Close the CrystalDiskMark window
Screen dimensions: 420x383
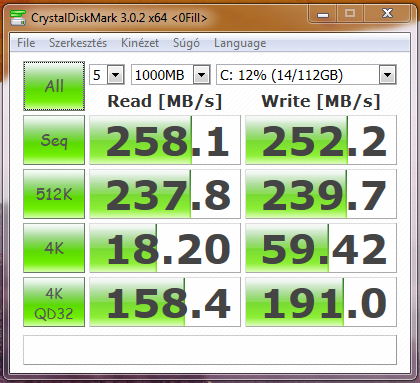coord(387,14)
